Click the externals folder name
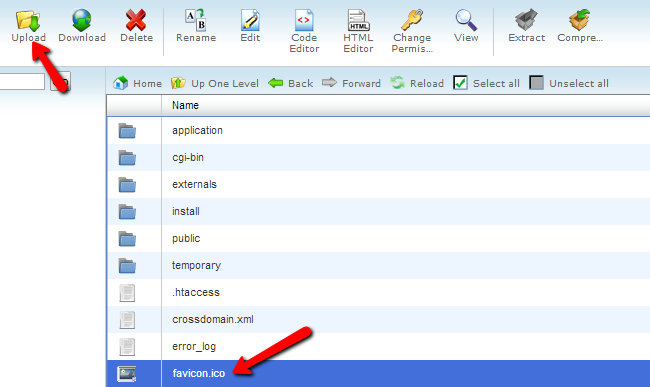The image size is (650, 387). pyautogui.click(x=194, y=184)
